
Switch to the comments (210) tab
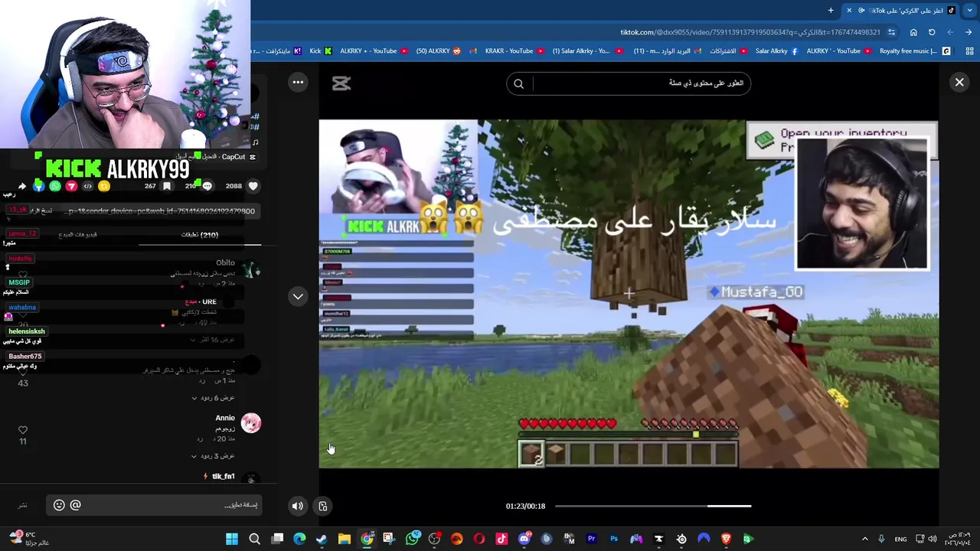point(200,235)
